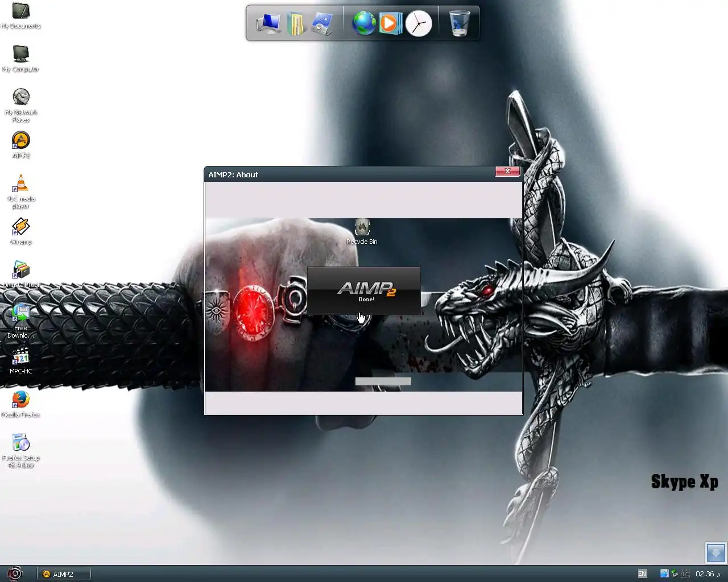Image resolution: width=728 pixels, height=582 pixels.
Task: Click the control panel icon in the dock
Action: click(322, 24)
